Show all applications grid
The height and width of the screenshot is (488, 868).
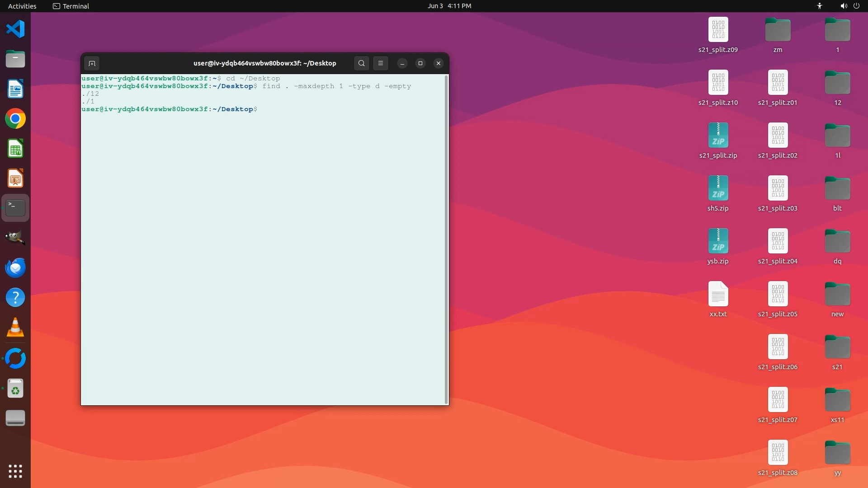[15, 471]
